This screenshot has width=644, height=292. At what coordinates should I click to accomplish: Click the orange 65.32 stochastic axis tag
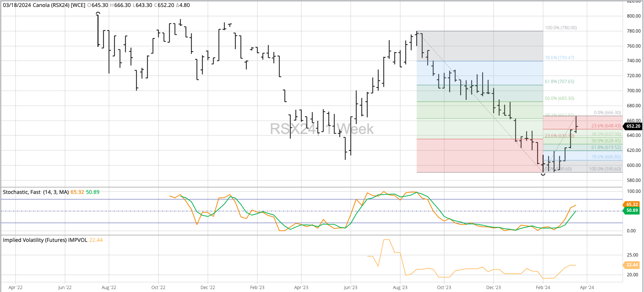[x=632, y=205]
